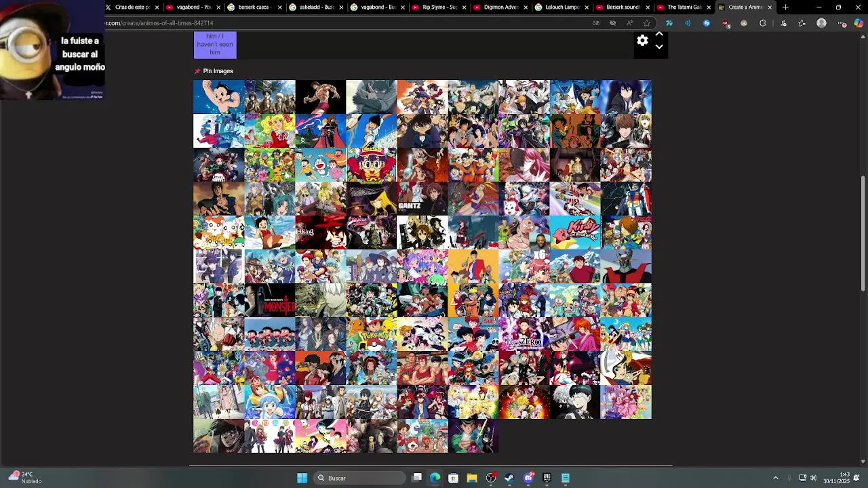Screen dimensions: 868x488
Task: Click the "Pin Images" label
Action: tap(218, 71)
